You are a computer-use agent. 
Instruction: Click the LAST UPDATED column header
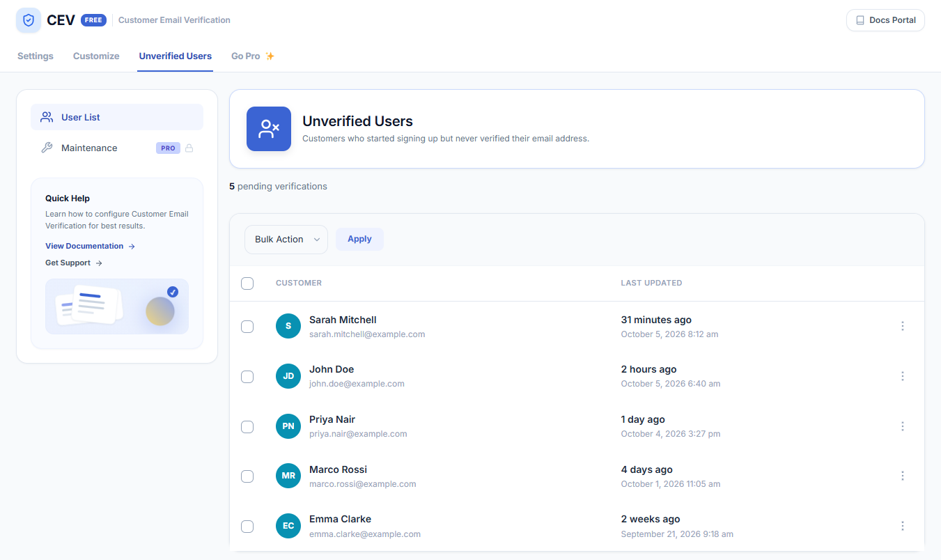click(651, 283)
